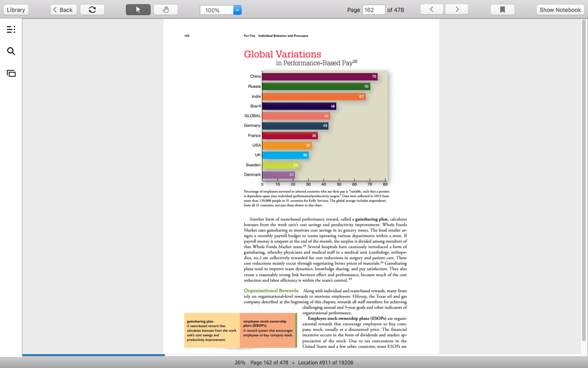Click the gainsharing plan definition box
The image size is (588, 368).
(212, 330)
